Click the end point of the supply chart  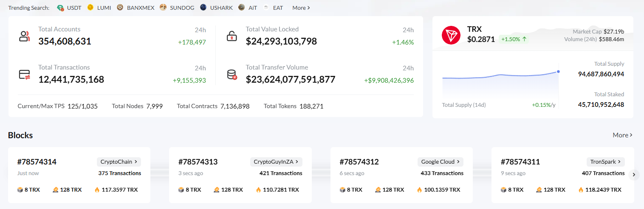coord(558,72)
